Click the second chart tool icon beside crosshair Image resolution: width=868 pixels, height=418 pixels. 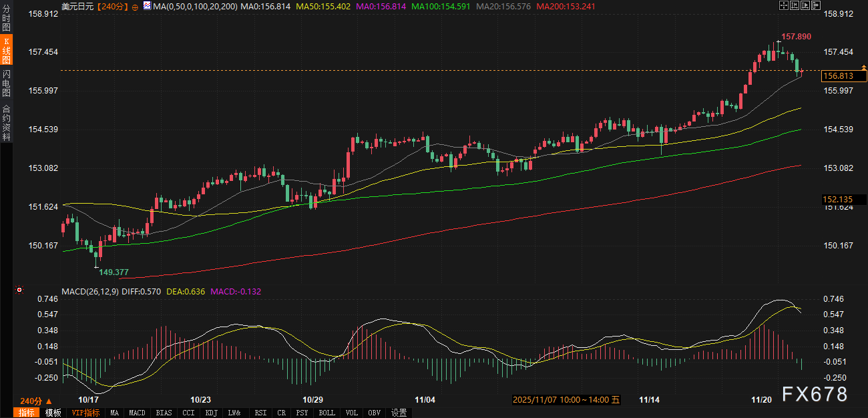click(x=795, y=5)
